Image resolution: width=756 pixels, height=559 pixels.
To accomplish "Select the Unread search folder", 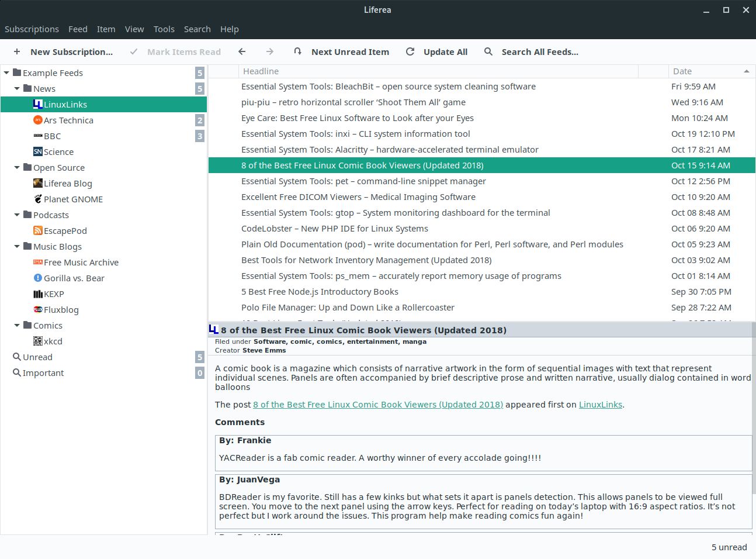I will coord(37,357).
